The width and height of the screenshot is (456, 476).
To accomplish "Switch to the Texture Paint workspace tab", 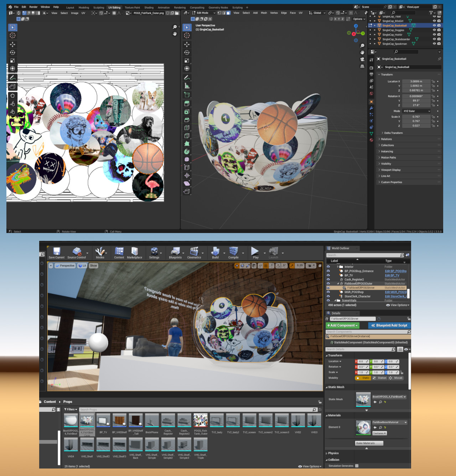I will coord(132,7).
